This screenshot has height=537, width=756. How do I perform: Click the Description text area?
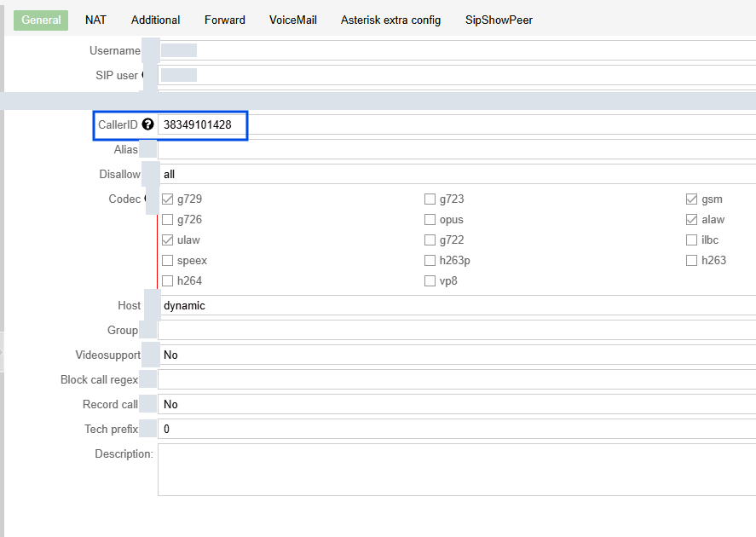click(x=457, y=470)
